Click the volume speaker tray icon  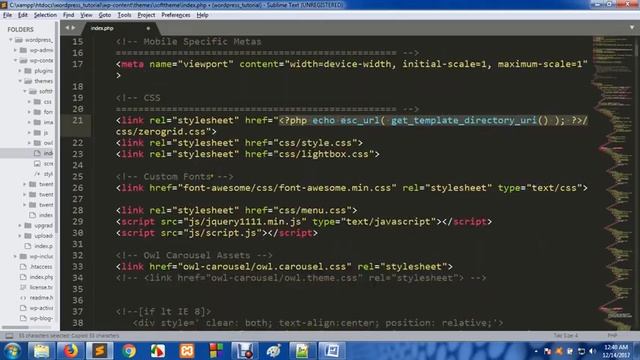click(x=592, y=351)
